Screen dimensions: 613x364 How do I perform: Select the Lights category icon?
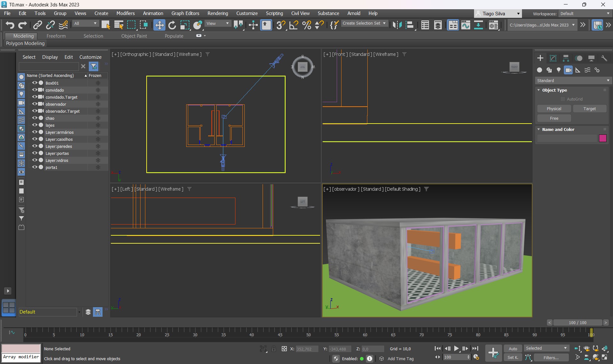tap(559, 70)
